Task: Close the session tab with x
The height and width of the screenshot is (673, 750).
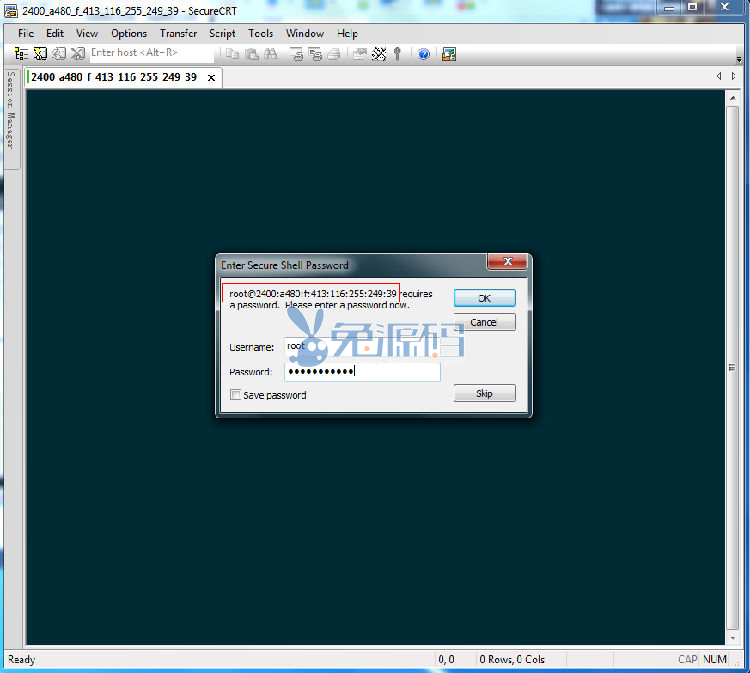Action: (211, 77)
